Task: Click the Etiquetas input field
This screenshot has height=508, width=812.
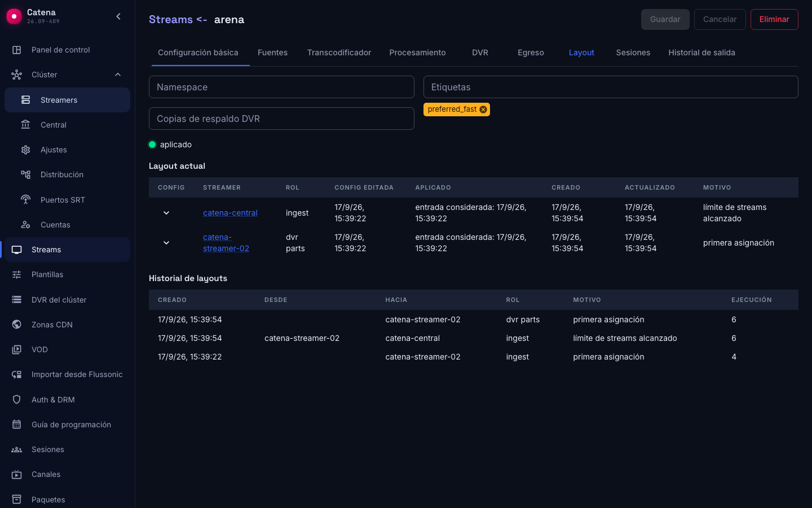Action: (611, 87)
